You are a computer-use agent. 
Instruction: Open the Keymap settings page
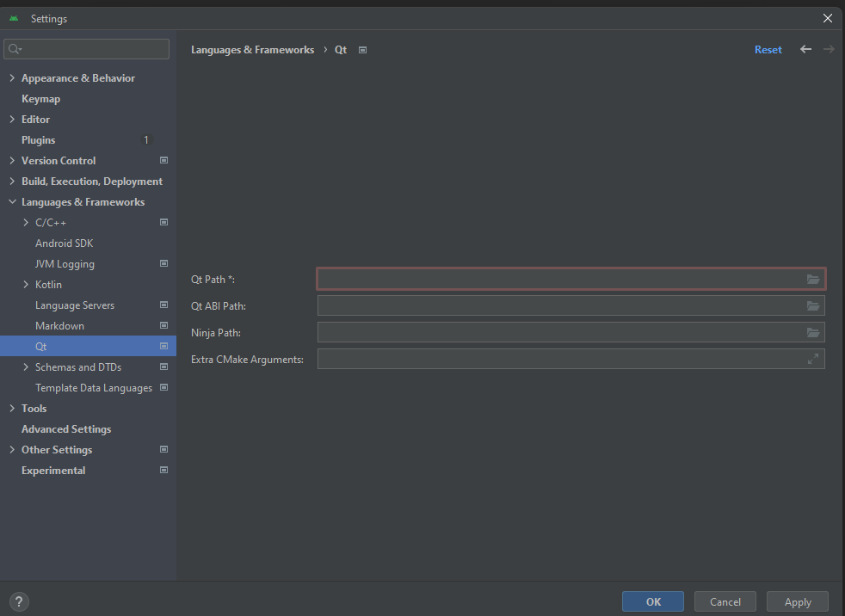[x=41, y=99]
